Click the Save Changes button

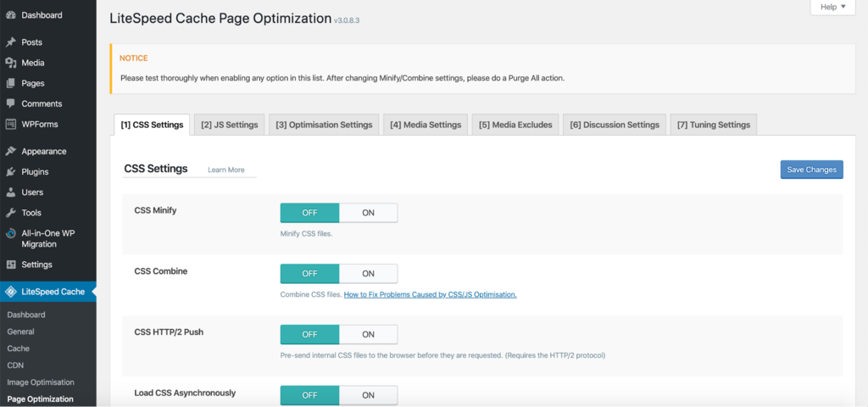click(811, 170)
